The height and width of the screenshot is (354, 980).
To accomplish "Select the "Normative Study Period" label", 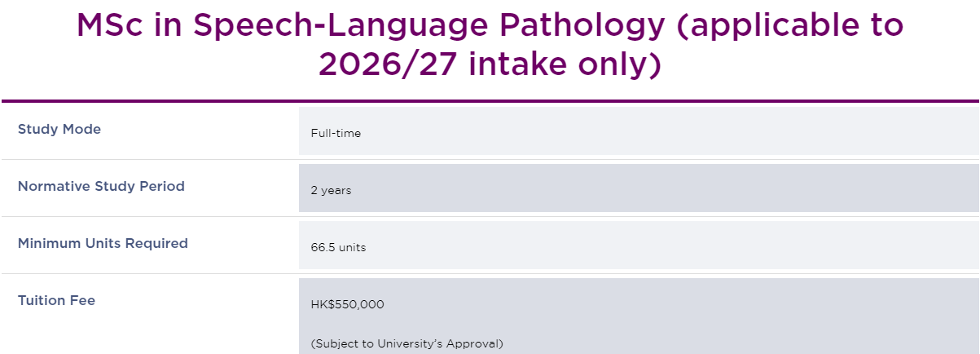I will point(101,186).
